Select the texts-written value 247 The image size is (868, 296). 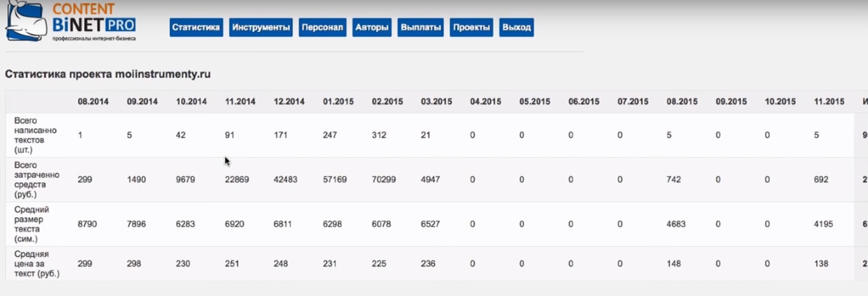pyautogui.click(x=330, y=135)
